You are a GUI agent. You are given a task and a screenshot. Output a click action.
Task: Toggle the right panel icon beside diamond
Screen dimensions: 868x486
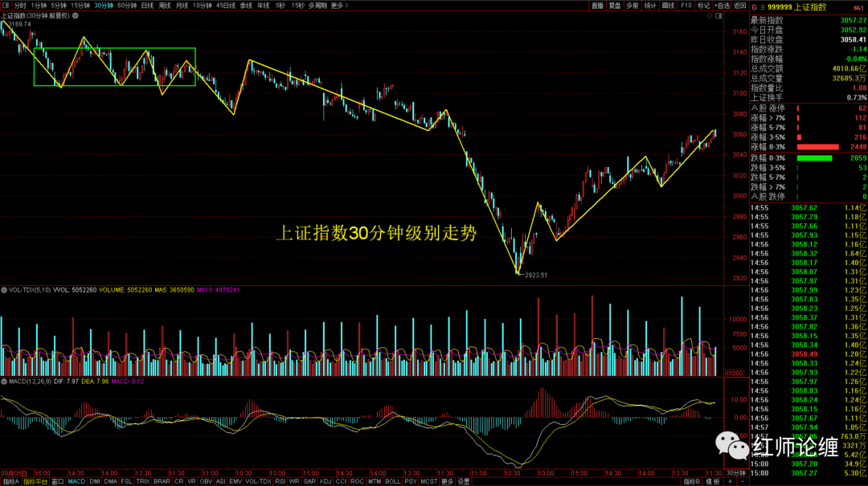[719, 16]
